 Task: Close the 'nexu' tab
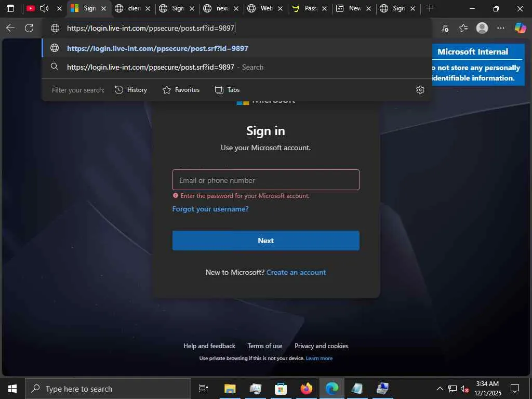[x=236, y=8]
